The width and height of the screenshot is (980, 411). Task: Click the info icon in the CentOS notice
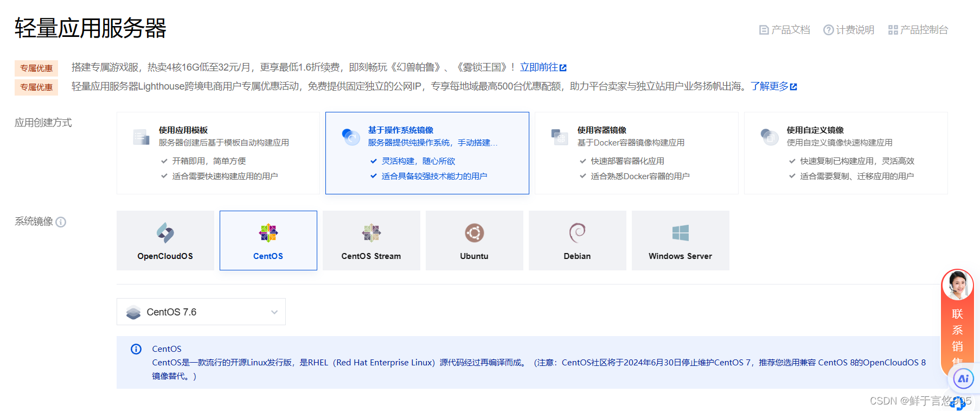[x=136, y=349]
